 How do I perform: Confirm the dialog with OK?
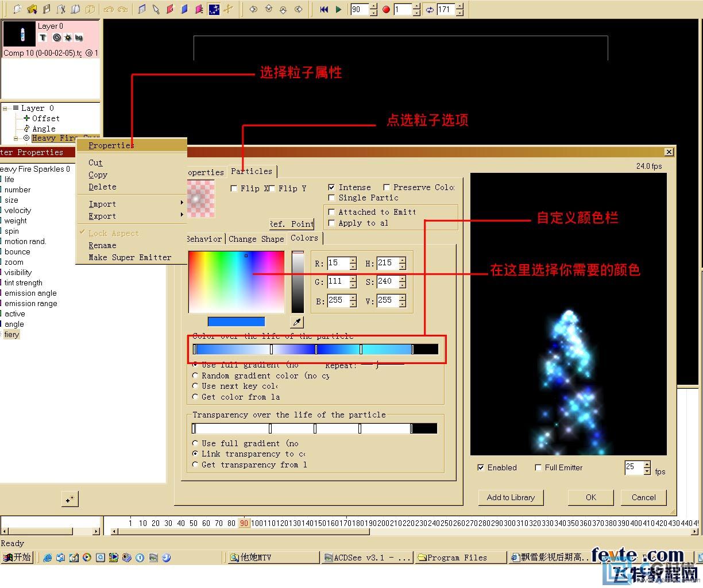pyautogui.click(x=591, y=497)
